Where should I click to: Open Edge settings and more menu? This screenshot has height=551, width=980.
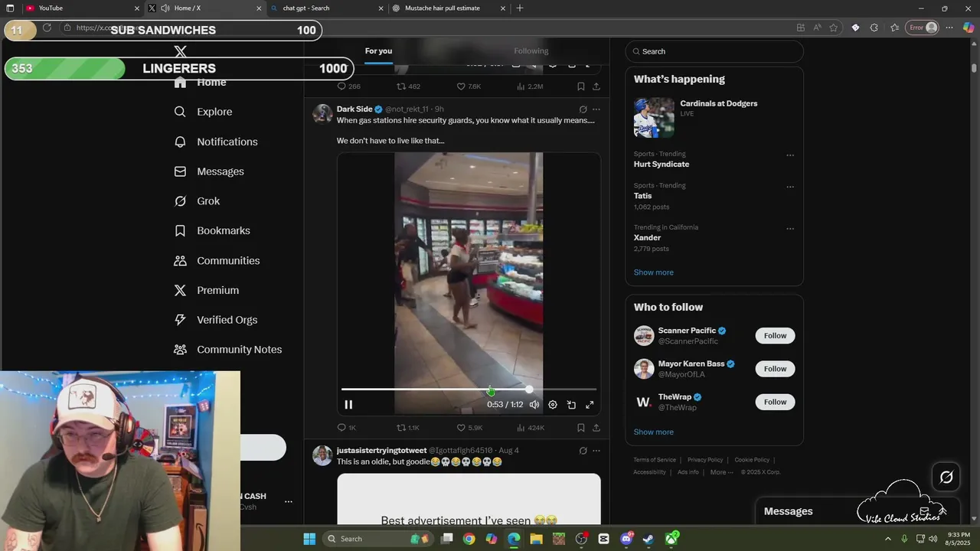949,28
